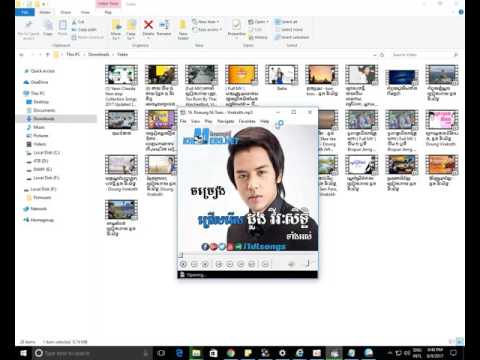Image resolution: width=480 pixels, height=360 pixels.
Task: Select Documents in navigation pane
Action: (x=41, y=110)
